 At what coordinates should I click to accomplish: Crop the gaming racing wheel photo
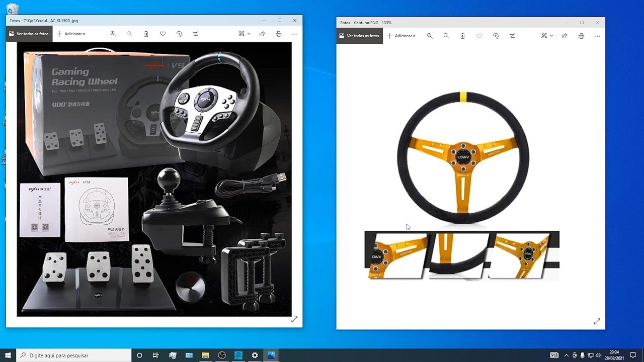(196, 34)
